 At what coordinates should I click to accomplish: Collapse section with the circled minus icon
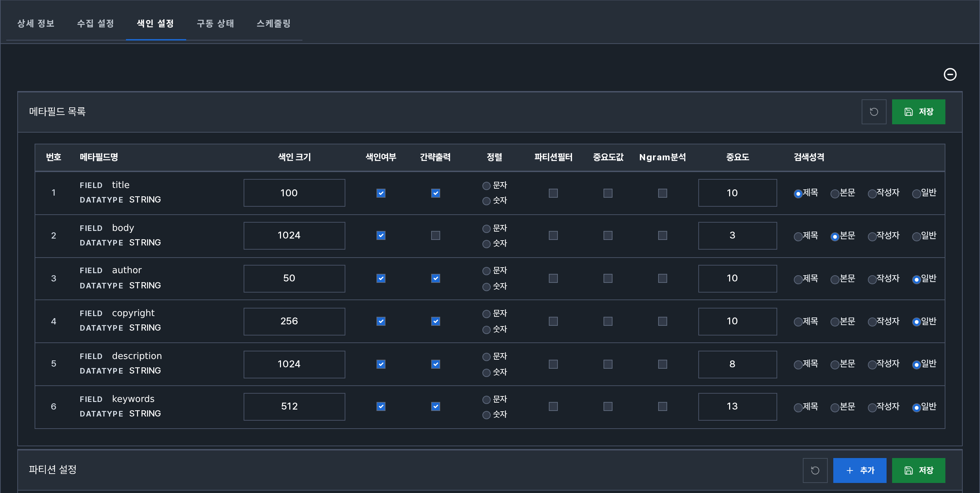950,74
